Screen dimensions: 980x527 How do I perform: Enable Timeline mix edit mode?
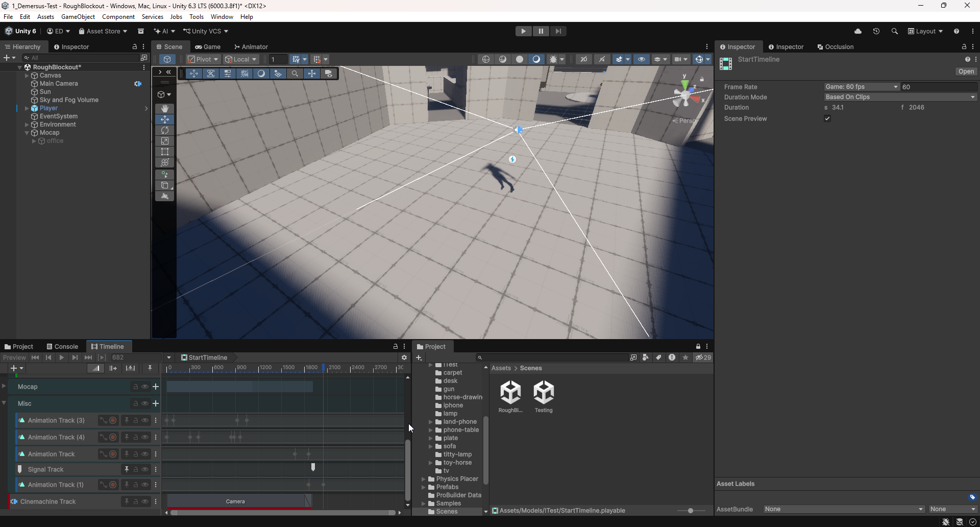coord(95,368)
